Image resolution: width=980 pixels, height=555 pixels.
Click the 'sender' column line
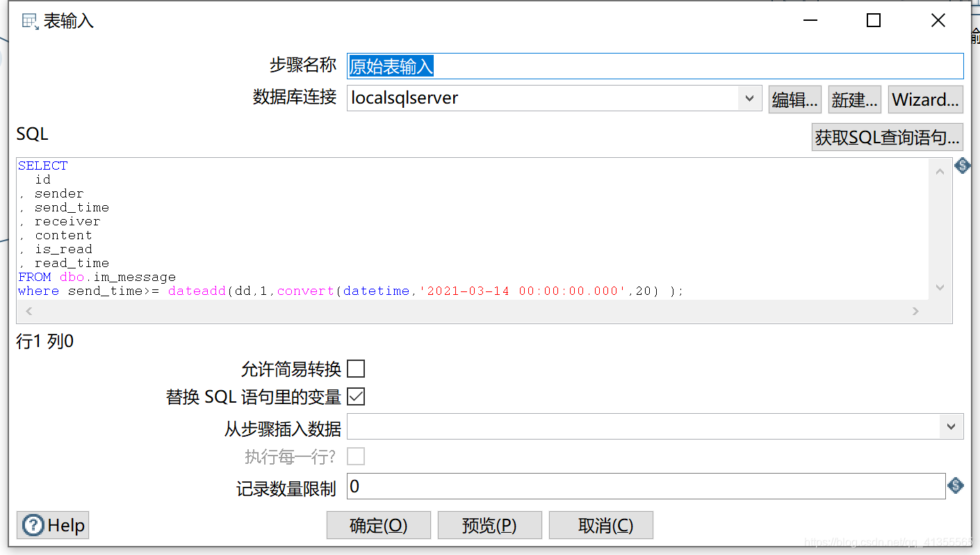(x=51, y=193)
